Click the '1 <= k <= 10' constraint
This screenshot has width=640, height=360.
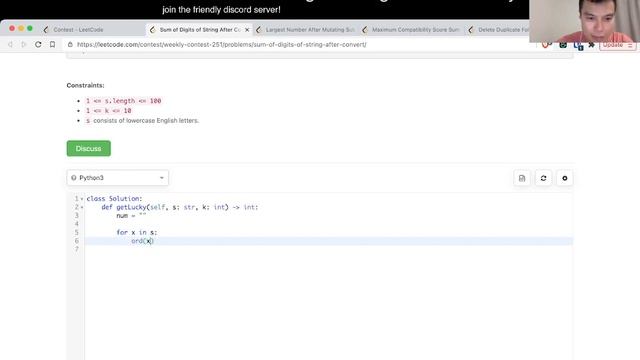109,111
